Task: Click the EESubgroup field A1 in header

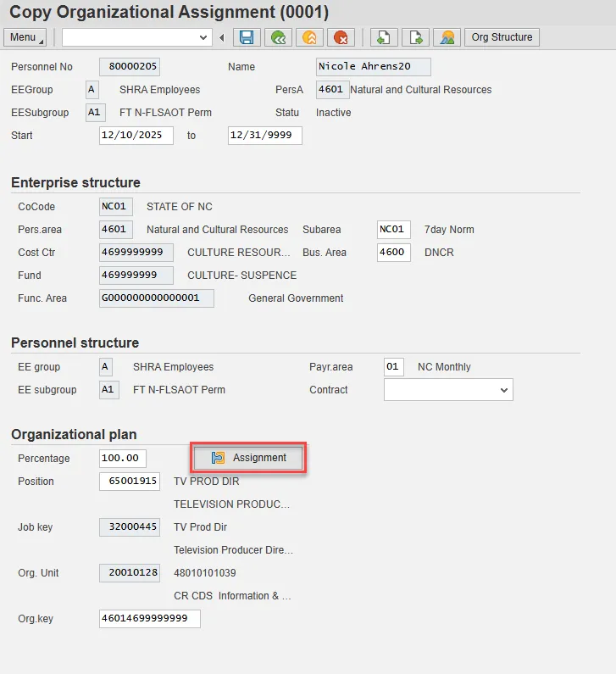Action: 96,113
